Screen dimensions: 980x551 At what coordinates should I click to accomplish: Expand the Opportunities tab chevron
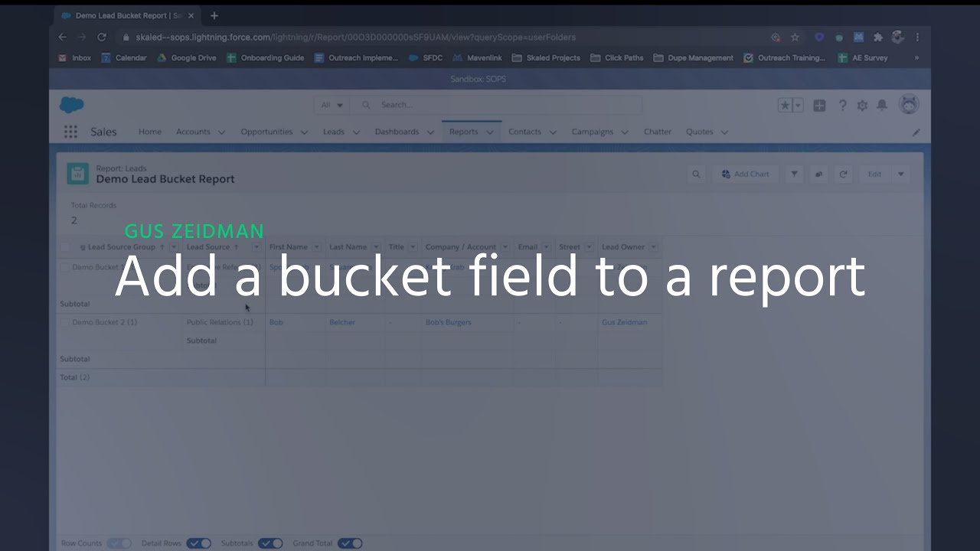click(304, 132)
